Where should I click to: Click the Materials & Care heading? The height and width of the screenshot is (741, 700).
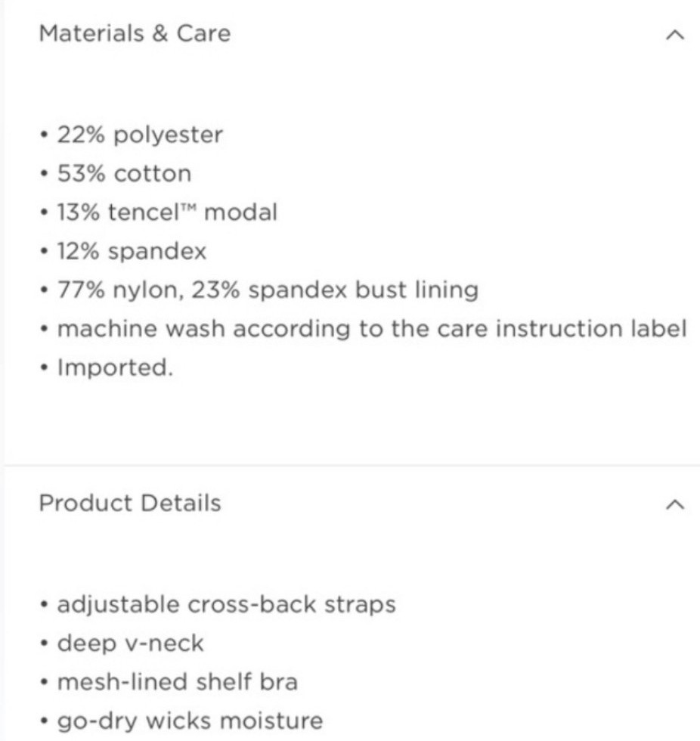pos(135,33)
